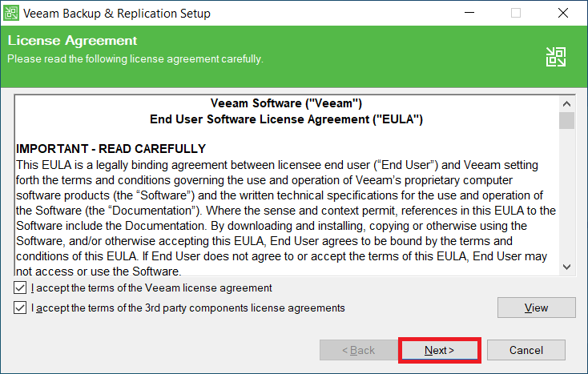Click empty scrollbar track below the thumb
Image resolution: width=588 pixels, height=374 pixels.
[567, 200]
